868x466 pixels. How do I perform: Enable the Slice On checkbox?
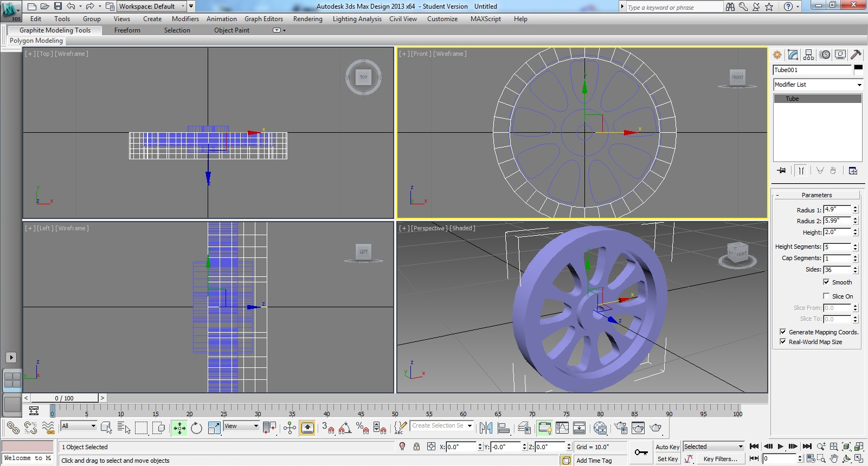point(826,296)
